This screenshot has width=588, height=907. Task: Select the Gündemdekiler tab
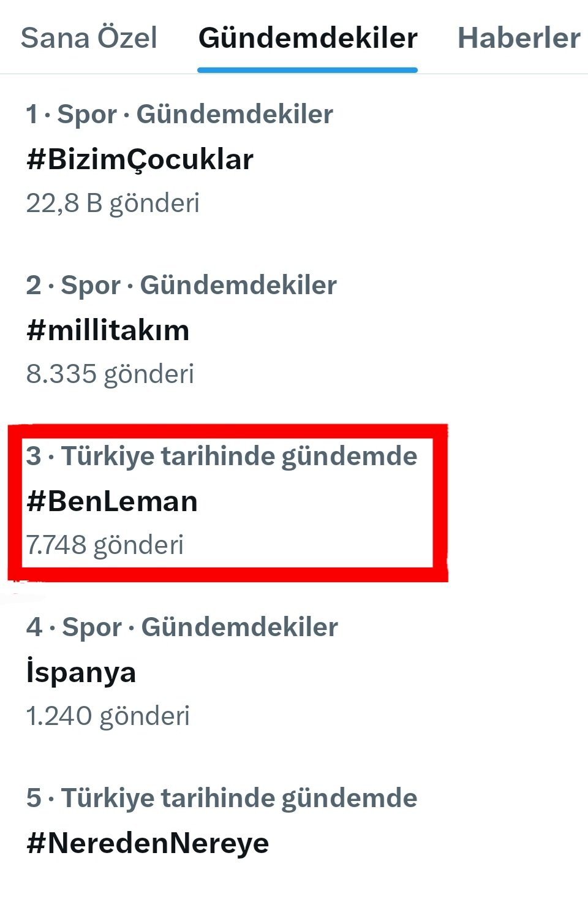[x=307, y=38]
